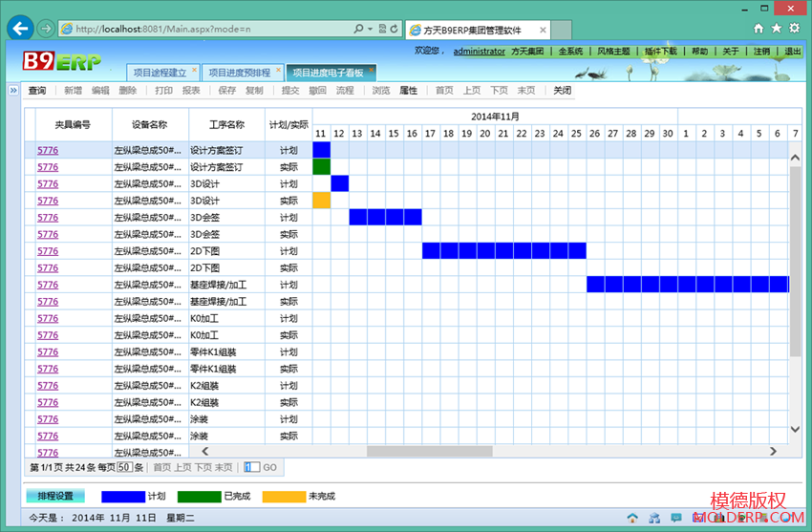Close the 项目进度预排程 tab
Screen dimensions: 812x532
pyautogui.click(x=279, y=71)
